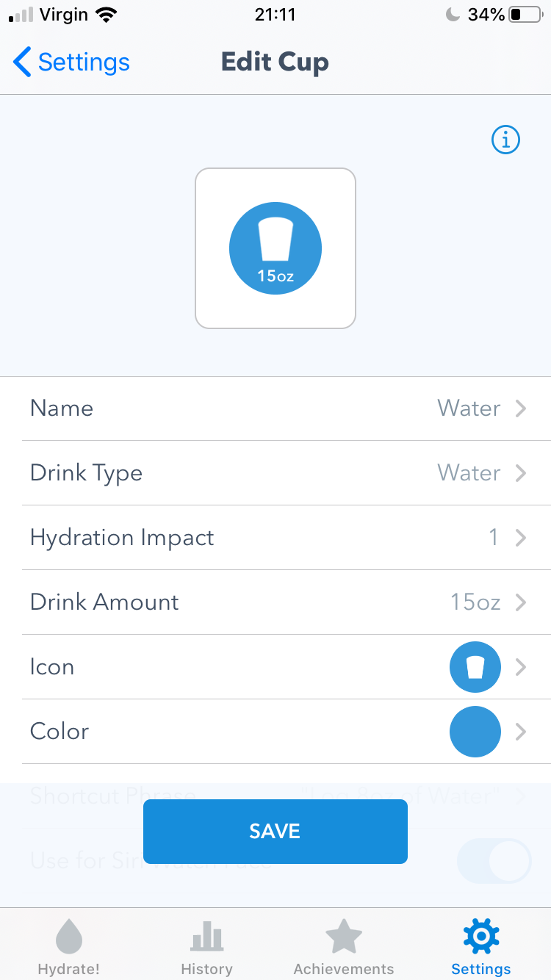The height and width of the screenshot is (980, 551).
Task: Toggle the Use for Siri Watch Face switch
Action: pyautogui.click(x=494, y=861)
